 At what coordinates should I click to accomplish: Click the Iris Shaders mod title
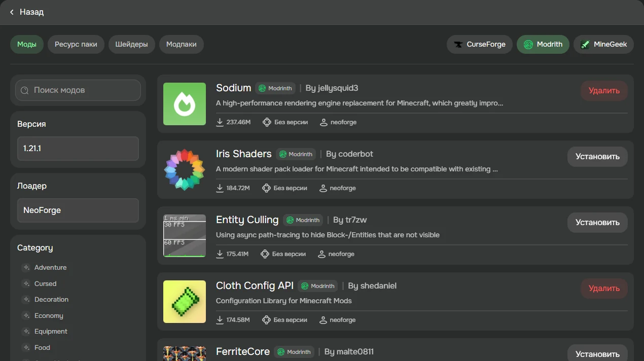244,154
